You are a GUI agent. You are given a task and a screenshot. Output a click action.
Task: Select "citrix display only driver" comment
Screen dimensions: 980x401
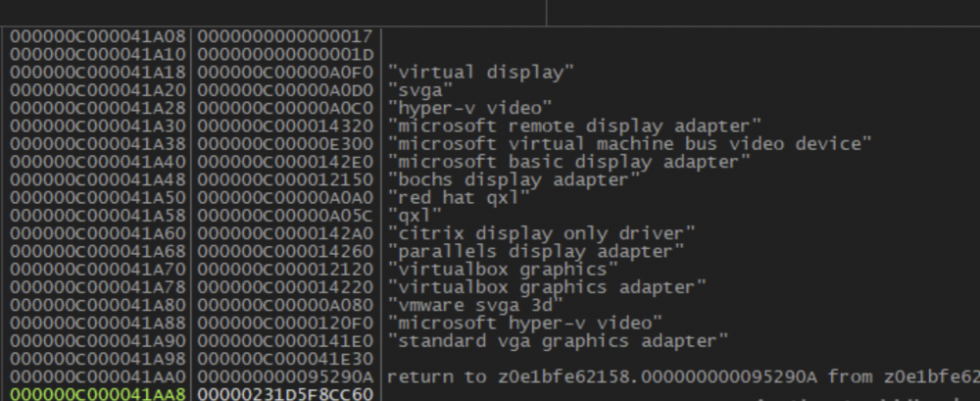coord(541,234)
